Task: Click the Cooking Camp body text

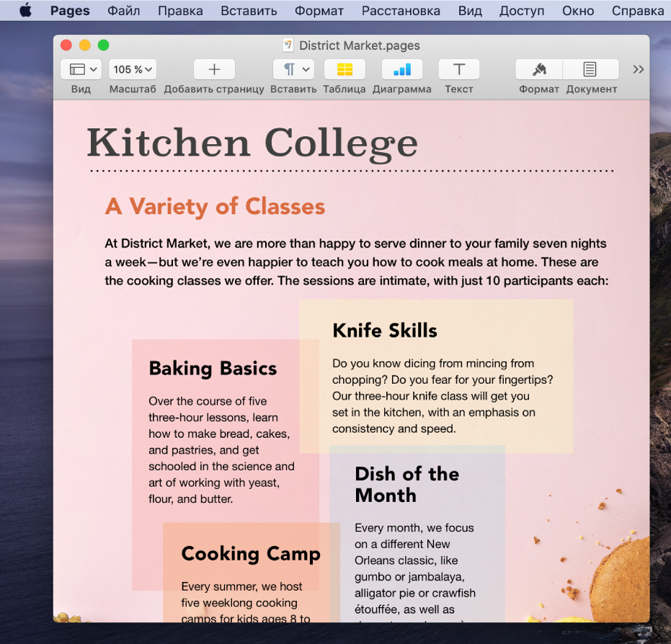Action: (x=245, y=602)
